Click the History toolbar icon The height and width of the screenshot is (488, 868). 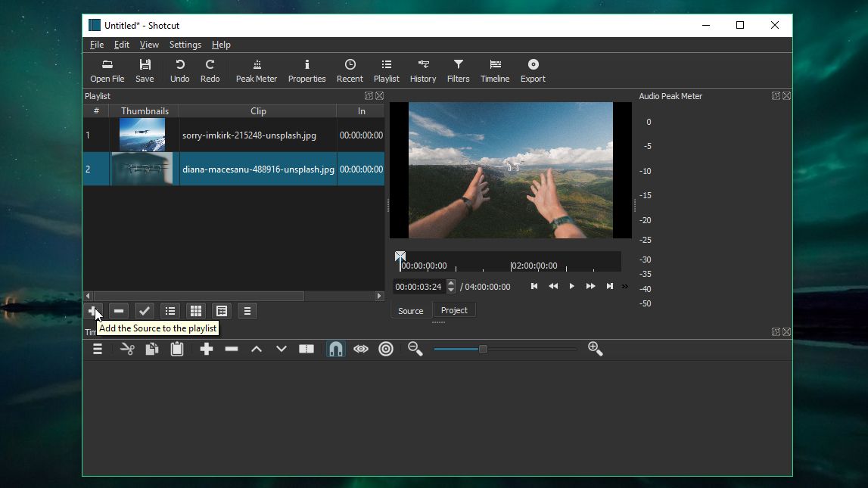click(423, 70)
